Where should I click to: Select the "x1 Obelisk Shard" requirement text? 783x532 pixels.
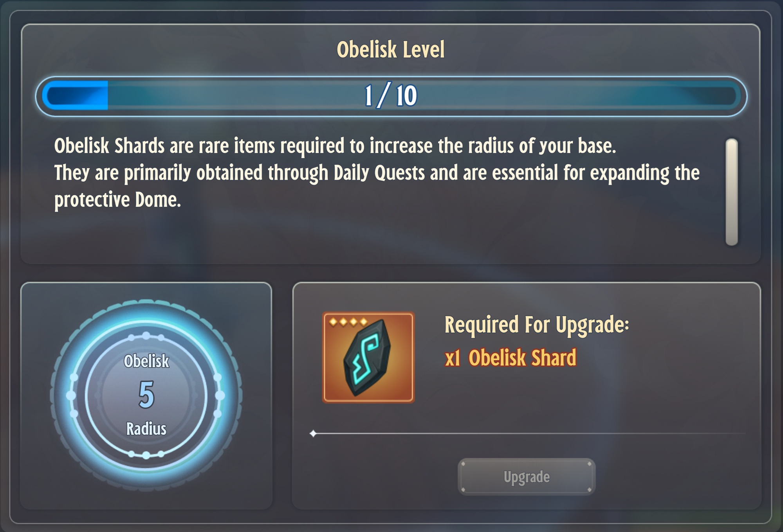click(x=511, y=358)
